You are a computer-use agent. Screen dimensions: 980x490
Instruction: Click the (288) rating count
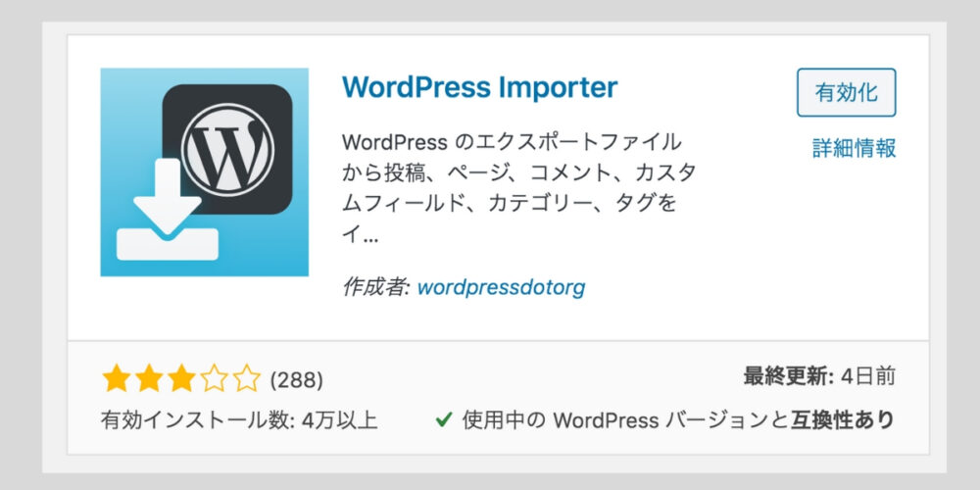tap(296, 380)
